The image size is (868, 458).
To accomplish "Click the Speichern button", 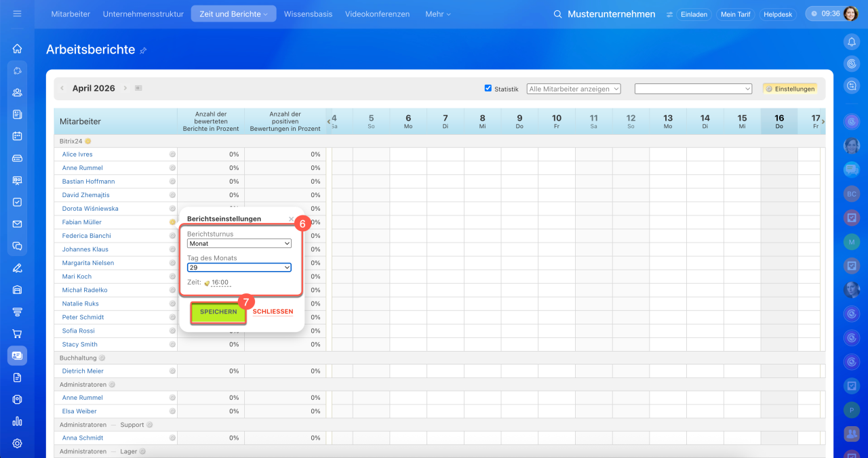I will click(218, 312).
